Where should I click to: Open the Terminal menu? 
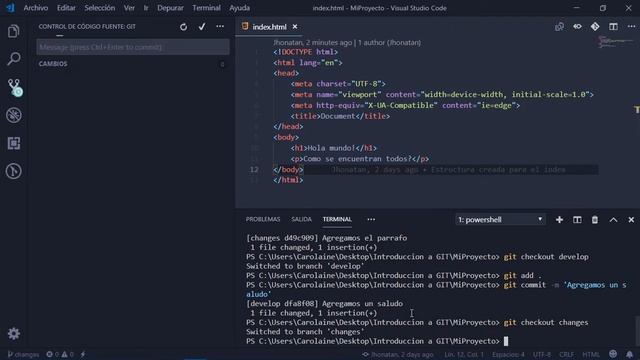pyautogui.click(x=206, y=8)
